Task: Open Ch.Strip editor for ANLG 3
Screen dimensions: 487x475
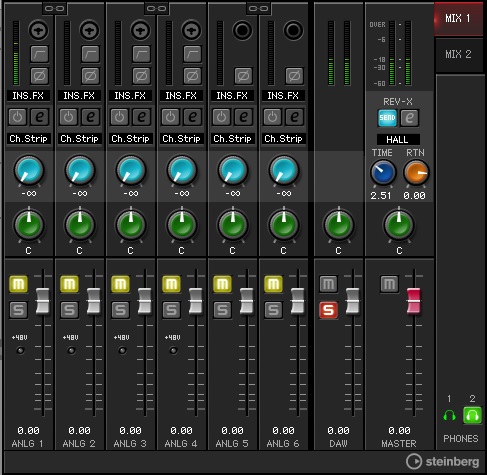Action: click(141, 117)
